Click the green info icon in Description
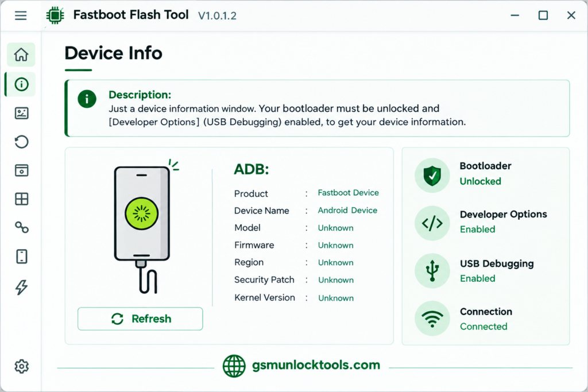The image size is (588, 392). 87,99
